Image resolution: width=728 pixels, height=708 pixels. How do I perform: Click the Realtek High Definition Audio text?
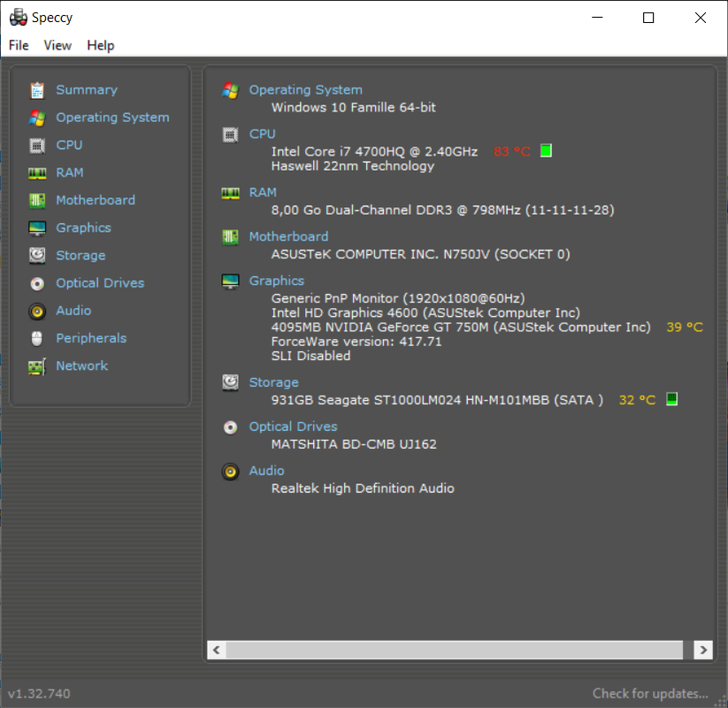(363, 489)
